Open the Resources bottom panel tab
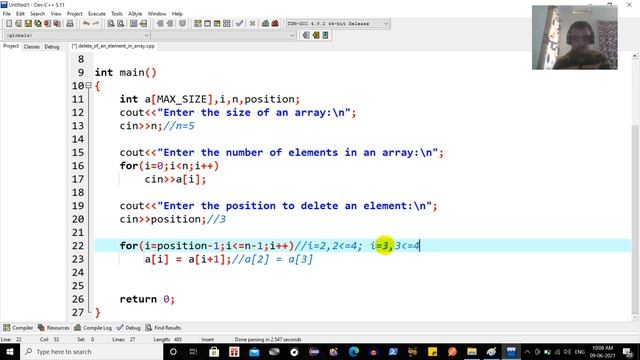 click(x=53, y=328)
